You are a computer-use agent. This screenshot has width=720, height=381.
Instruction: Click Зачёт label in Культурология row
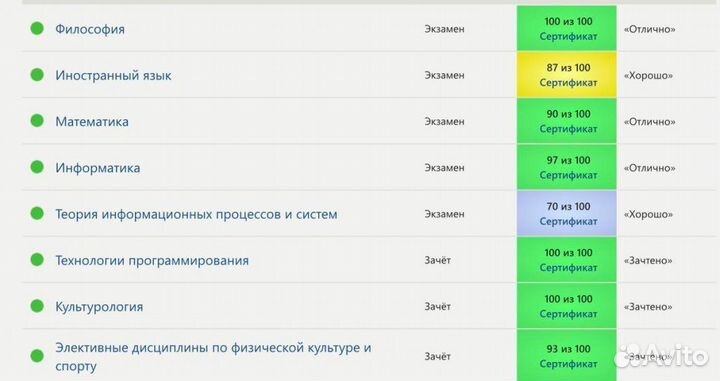pyautogui.click(x=437, y=307)
